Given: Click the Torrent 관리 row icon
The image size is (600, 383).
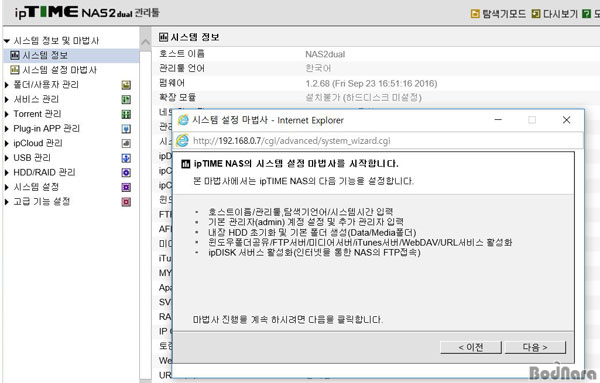Looking at the screenshot, I should click(x=126, y=114).
